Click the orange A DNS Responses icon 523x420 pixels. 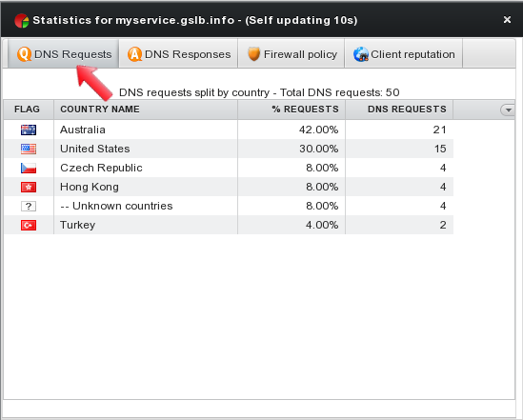[134, 54]
